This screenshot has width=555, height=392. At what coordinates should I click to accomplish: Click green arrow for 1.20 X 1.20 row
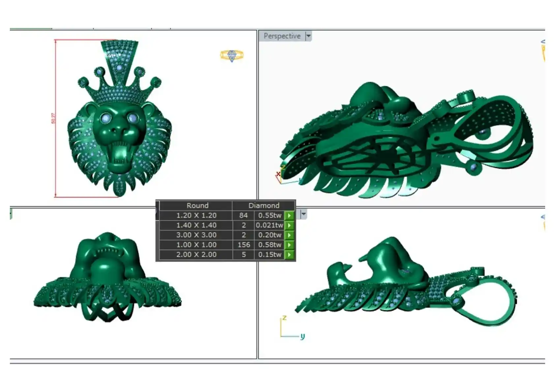(x=289, y=215)
